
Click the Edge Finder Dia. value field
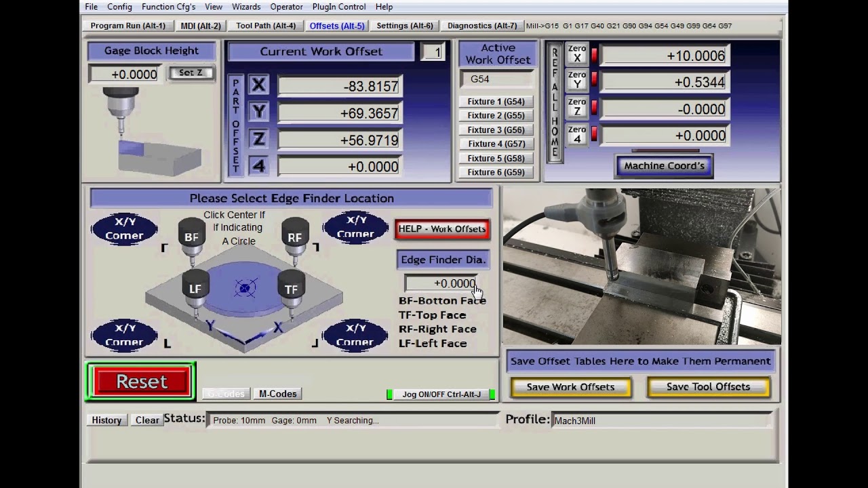click(441, 283)
